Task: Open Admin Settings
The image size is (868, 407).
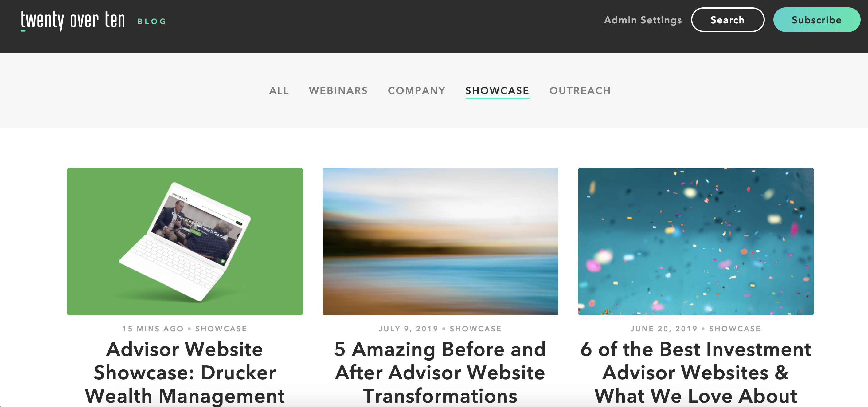Action: (x=643, y=20)
